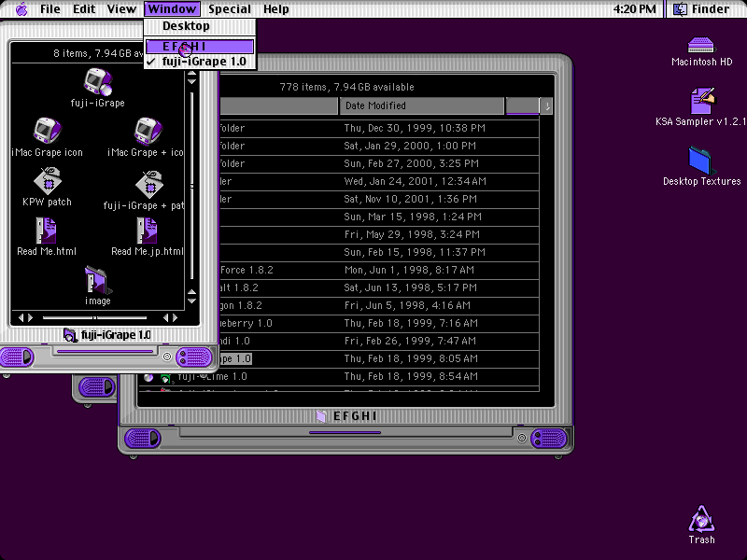Choose EFGHI in the Window menu

pos(200,46)
